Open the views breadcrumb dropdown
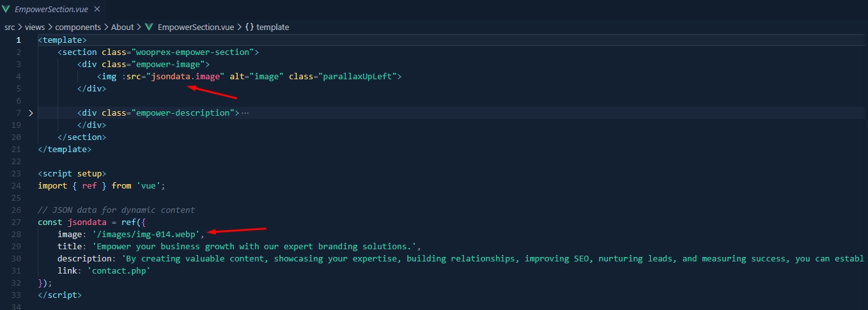This screenshot has width=868, height=310. pos(35,27)
